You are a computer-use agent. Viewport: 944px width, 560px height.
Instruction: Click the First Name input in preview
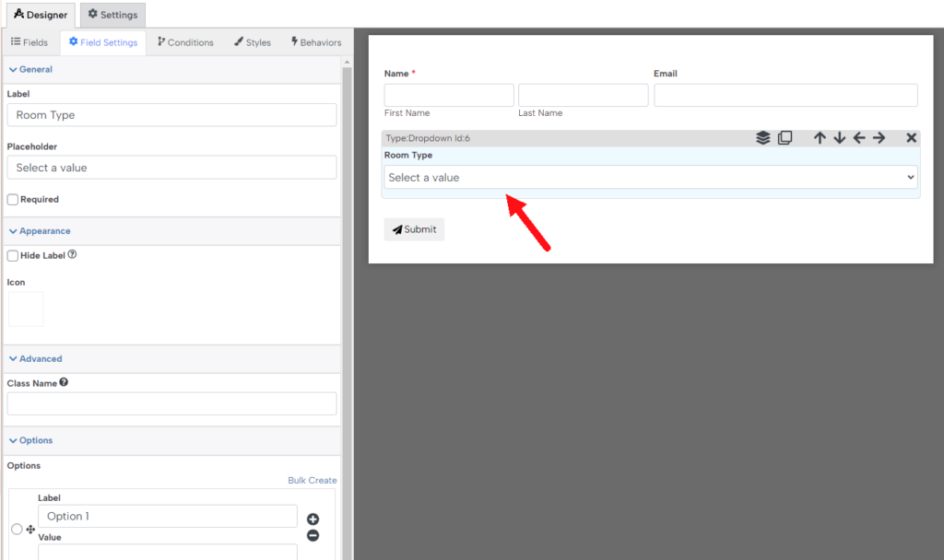click(449, 95)
